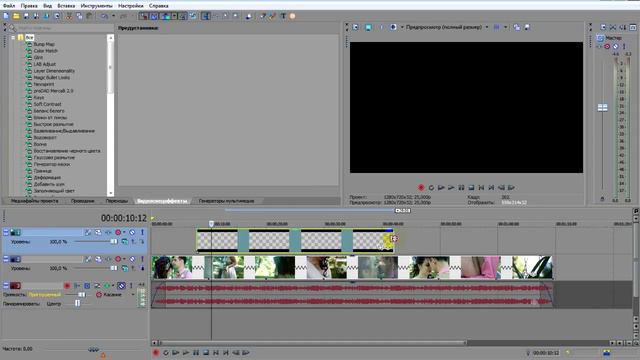Switch to Генераторы мультимедиа tab
This screenshot has width=640, height=360.
[226, 201]
